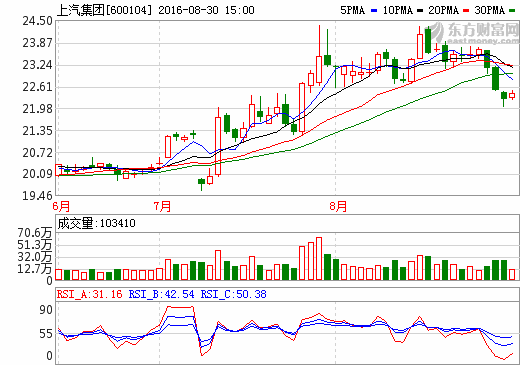Click the 24.50 price axis label
This screenshot has width=520, height=365.
click(x=37, y=21)
